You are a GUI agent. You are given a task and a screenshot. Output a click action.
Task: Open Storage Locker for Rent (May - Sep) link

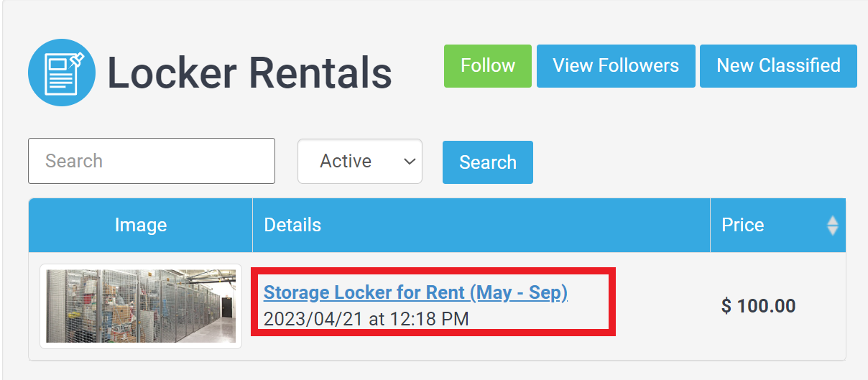tap(415, 292)
